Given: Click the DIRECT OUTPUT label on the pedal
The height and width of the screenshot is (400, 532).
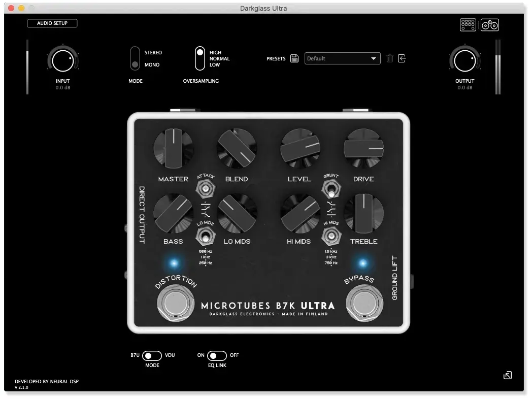Looking at the screenshot, I should pyautogui.click(x=142, y=215).
